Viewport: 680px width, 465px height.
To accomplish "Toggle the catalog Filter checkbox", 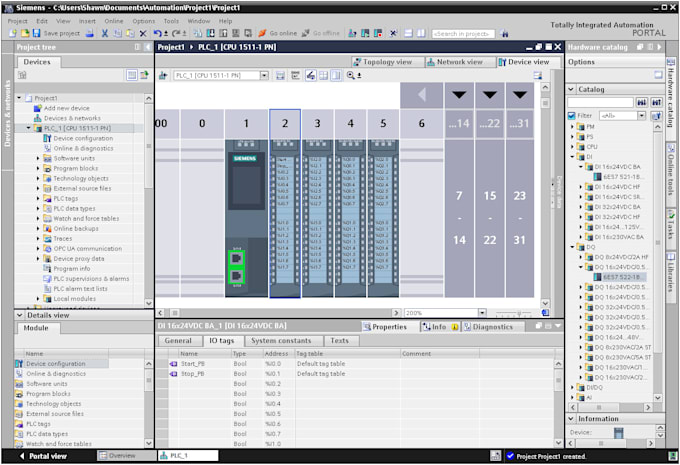I will (572, 115).
